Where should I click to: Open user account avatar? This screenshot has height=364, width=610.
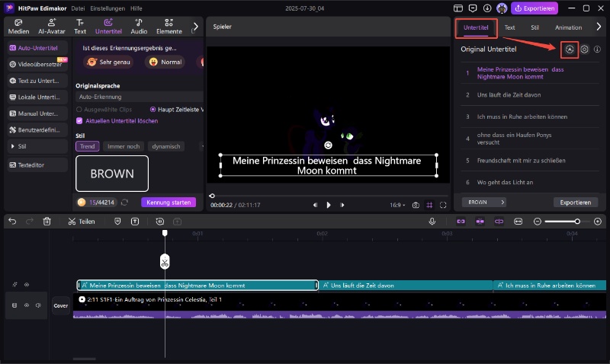coord(502,8)
